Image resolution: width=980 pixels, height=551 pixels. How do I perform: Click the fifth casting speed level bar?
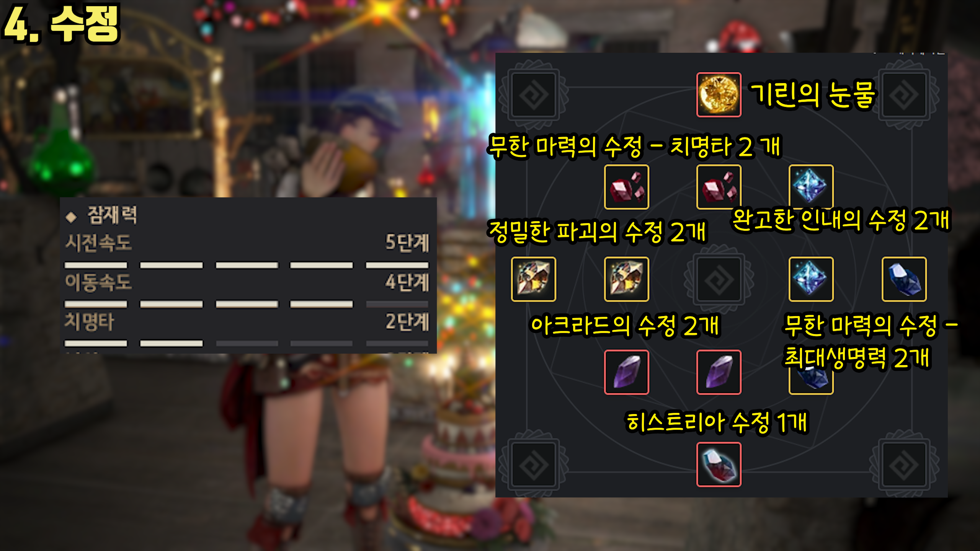click(x=397, y=265)
